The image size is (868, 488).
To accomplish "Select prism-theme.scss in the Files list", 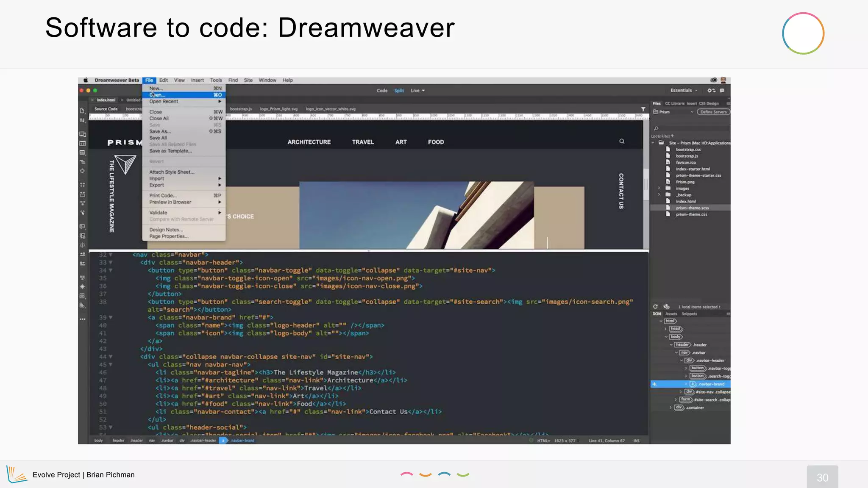I will (x=690, y=208).
